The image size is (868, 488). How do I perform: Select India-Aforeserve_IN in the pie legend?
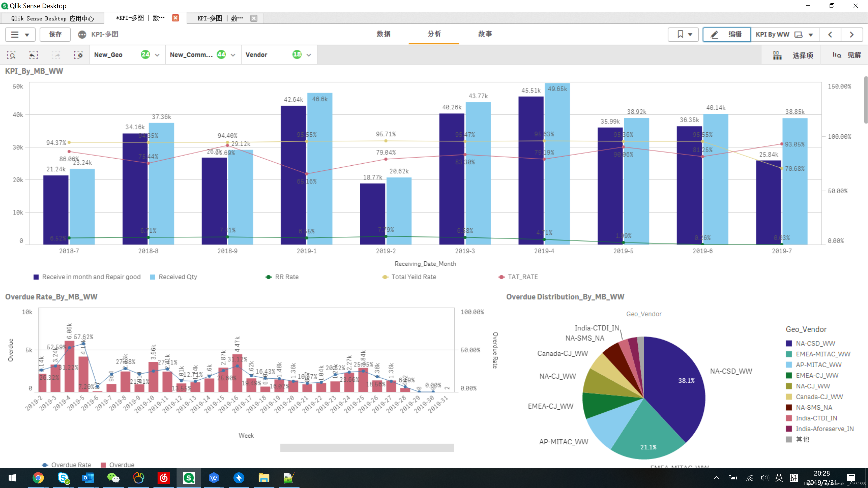[819, 429]
